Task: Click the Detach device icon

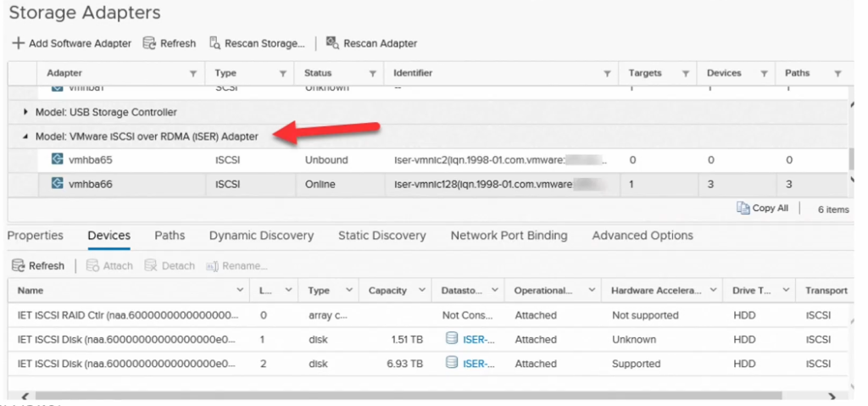Action: [151, 266]
